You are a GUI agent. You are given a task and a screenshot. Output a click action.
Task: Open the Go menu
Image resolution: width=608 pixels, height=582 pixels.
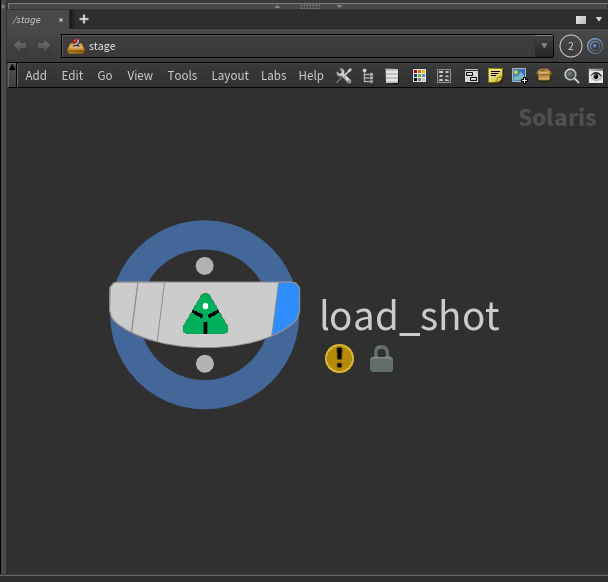pos(105,76)
